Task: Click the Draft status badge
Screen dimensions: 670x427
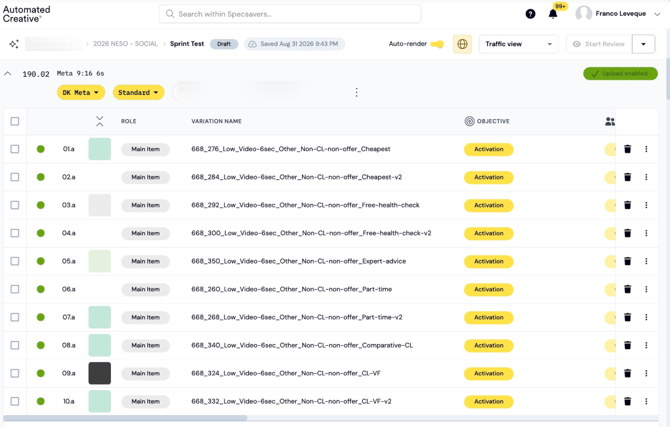Action: point(223,44)
